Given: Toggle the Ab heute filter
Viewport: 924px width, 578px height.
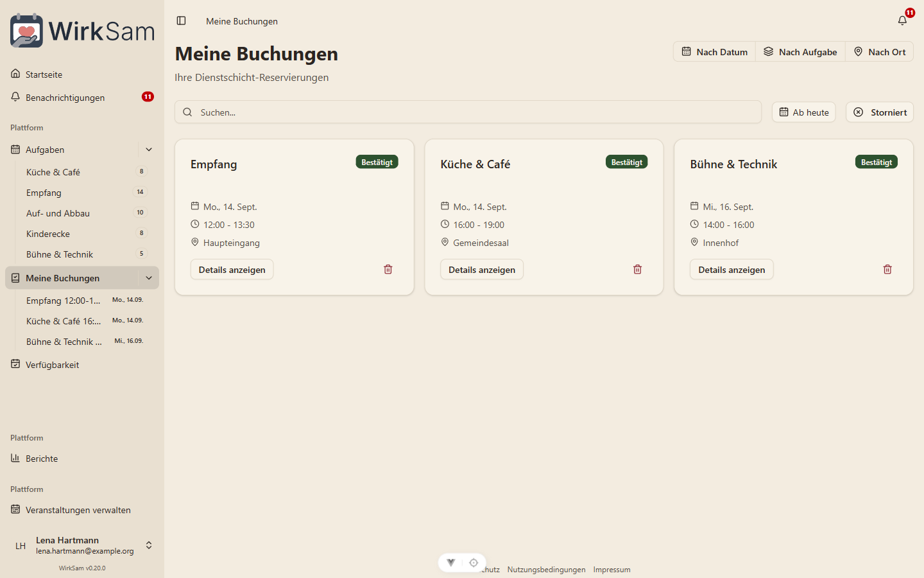Looking at the screenshot, I should [x=804, y=112].
